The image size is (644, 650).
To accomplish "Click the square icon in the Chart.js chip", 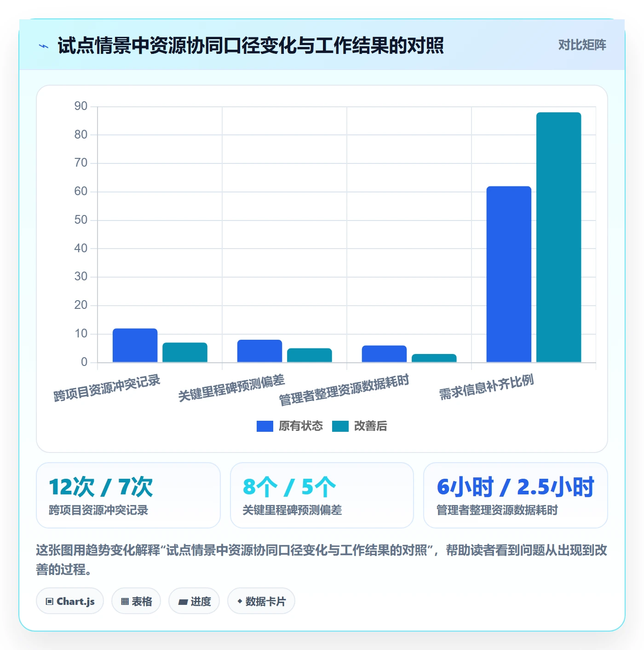I will (x=50, y=601).
